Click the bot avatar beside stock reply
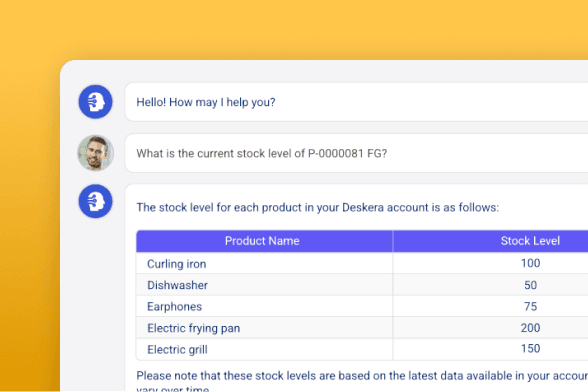588x392 pixels. click(x=96, y=201)
